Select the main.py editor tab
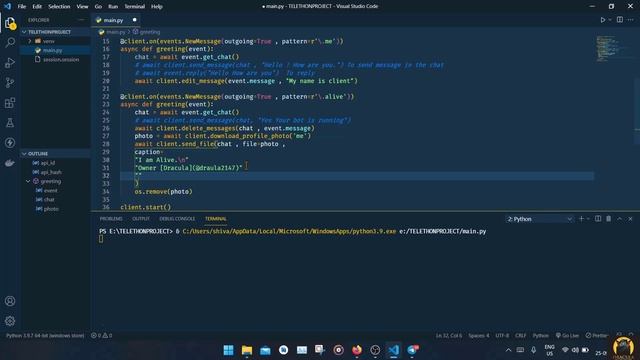The image size is (640, 360). pos(116,20)
